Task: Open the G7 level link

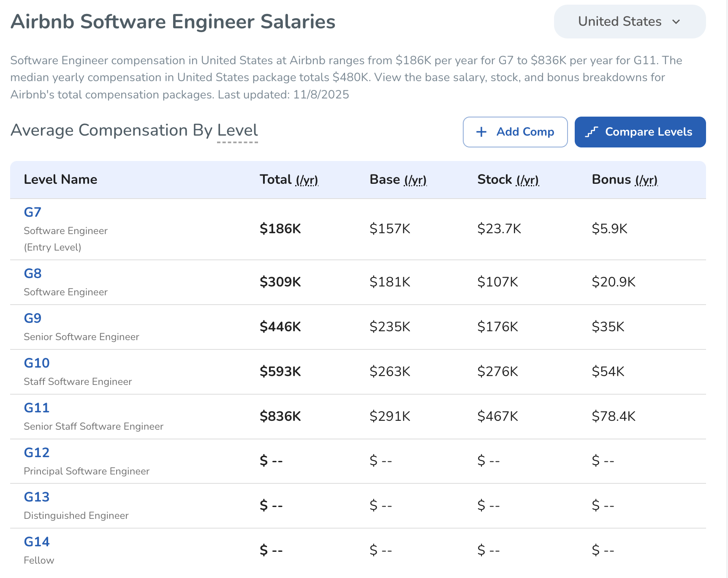Action: tap(33, 212)
